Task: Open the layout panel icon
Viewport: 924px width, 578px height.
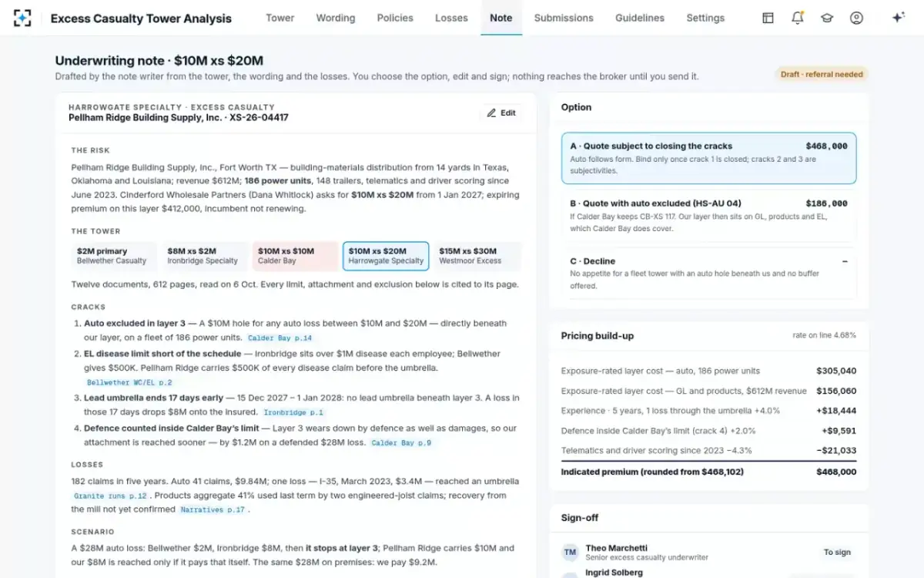Action: (x=768, y=18)
